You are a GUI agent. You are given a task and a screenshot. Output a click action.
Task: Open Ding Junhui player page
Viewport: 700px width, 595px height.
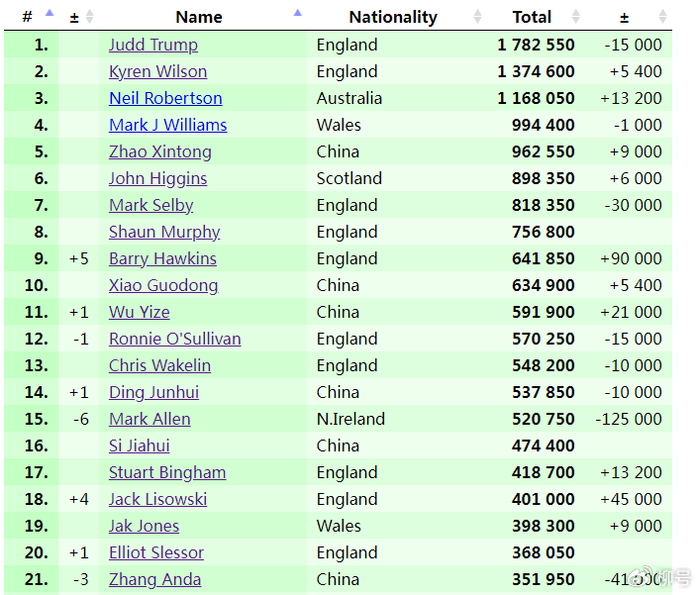154,392
